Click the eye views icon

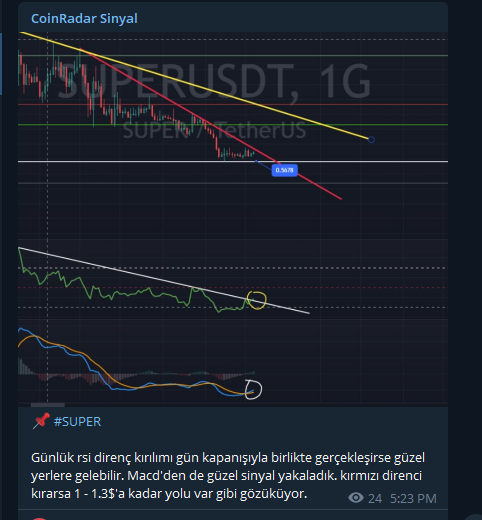click(x=356, y=498)
